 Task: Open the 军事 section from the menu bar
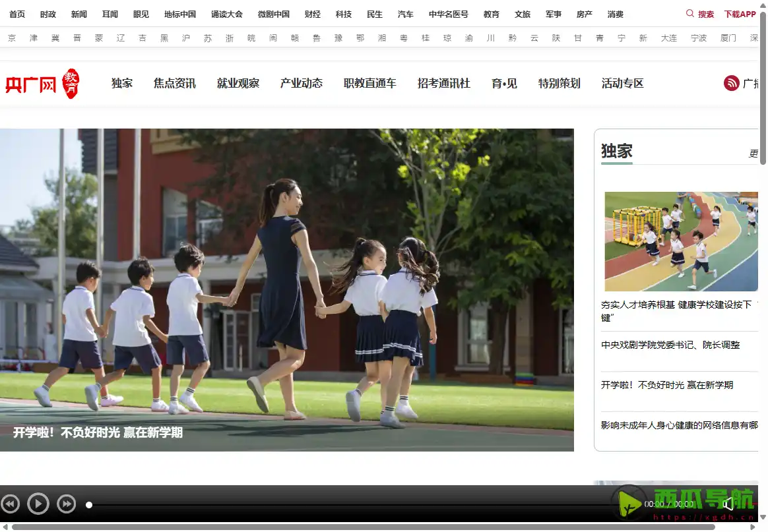coord(554,13)
